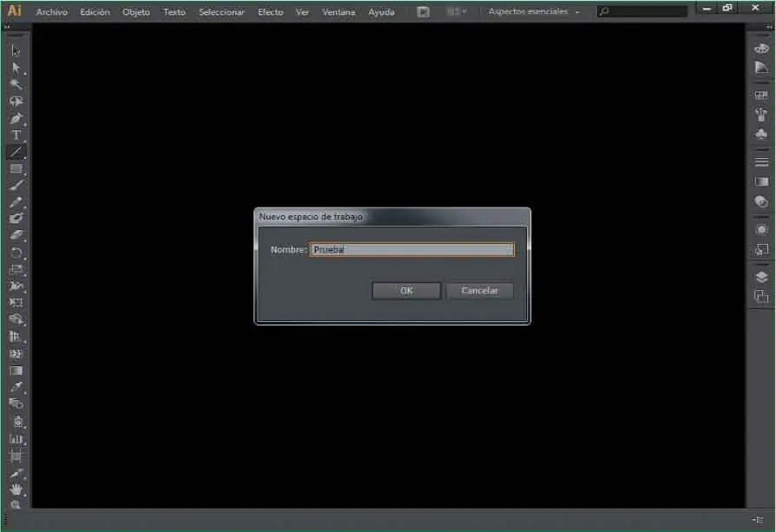Select the Blob Brush tool
This screenshot has height=532, width=776.
pos(16,218)
